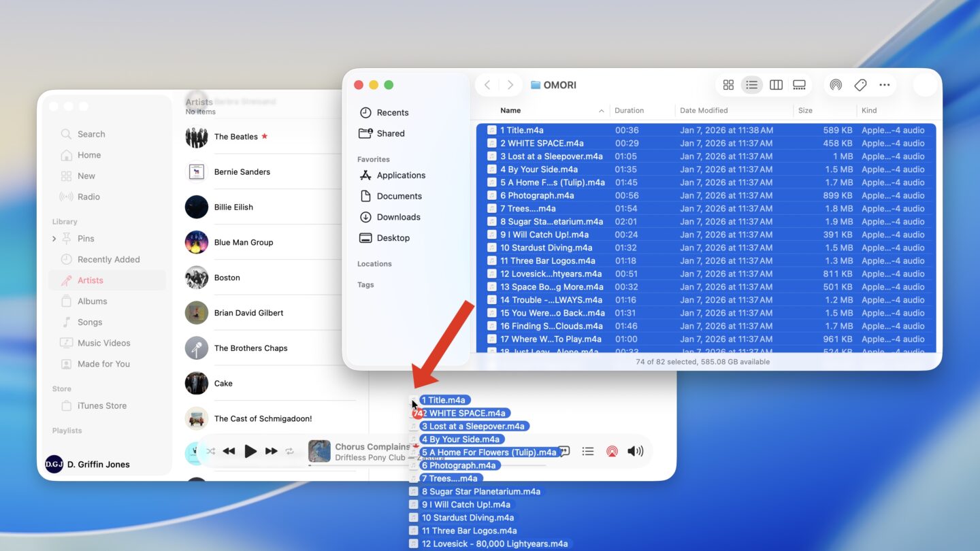Open the Tags icon in Finder toolbar

pyautogui.click(x=860, y=84)
